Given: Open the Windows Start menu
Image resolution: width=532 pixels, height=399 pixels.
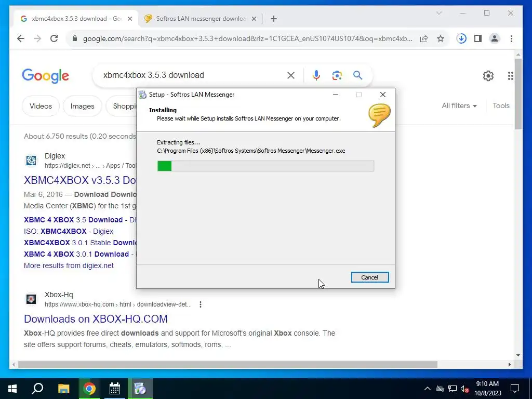Looking at the screenshot, I should point(12,389).
